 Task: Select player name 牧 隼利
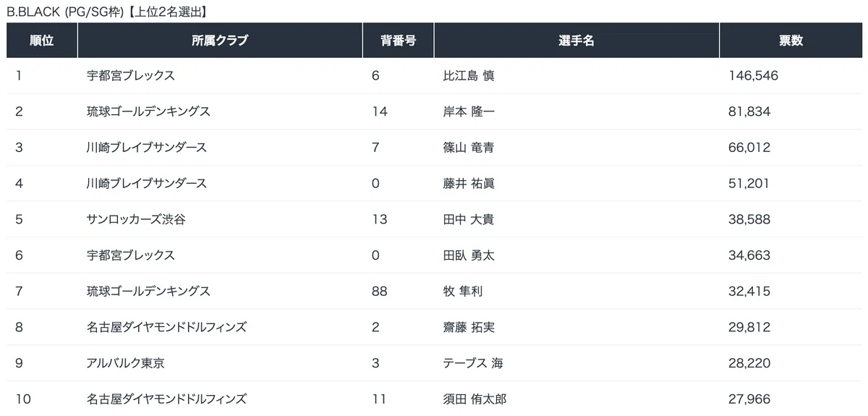462,292
